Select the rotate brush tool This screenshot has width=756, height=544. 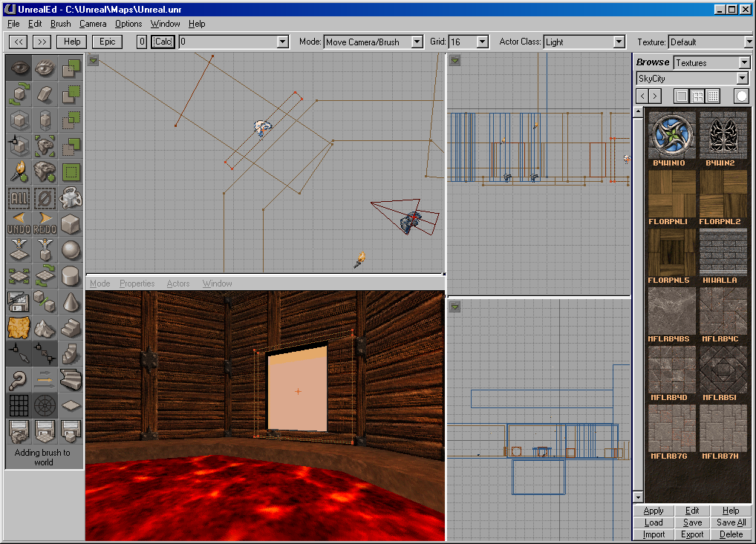point(19,94)
